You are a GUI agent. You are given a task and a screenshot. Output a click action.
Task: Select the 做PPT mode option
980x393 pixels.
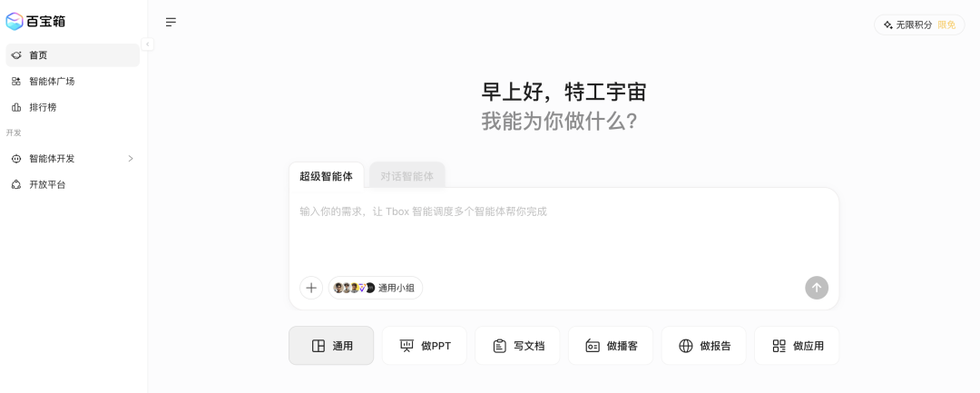click(425, 346)
